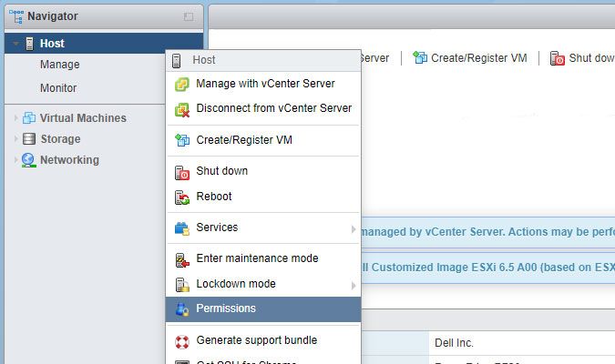This screenshot has width=615, height=364.
Task: Click Create/Register VM toolbar button
Action: (470, 57)
